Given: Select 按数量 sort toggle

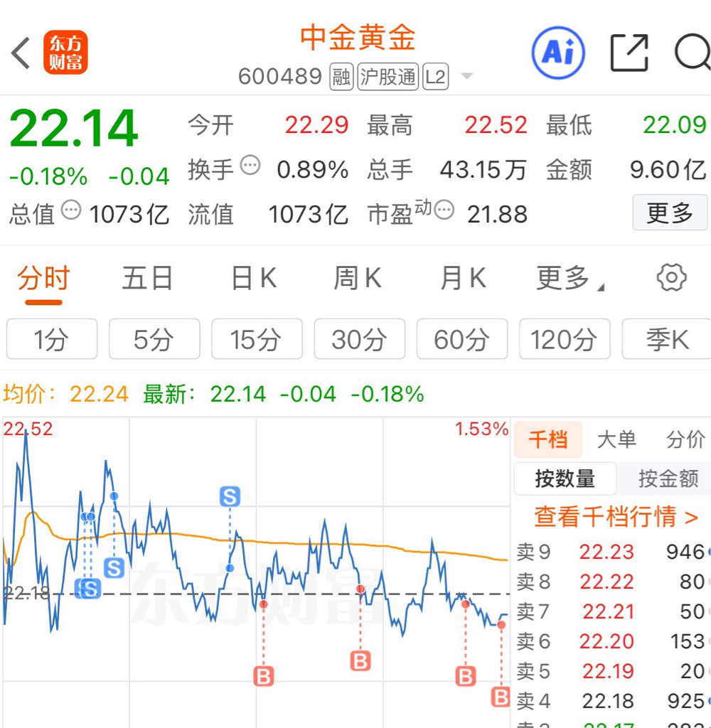Looking at the screenshot, I should tap(565, 478).
